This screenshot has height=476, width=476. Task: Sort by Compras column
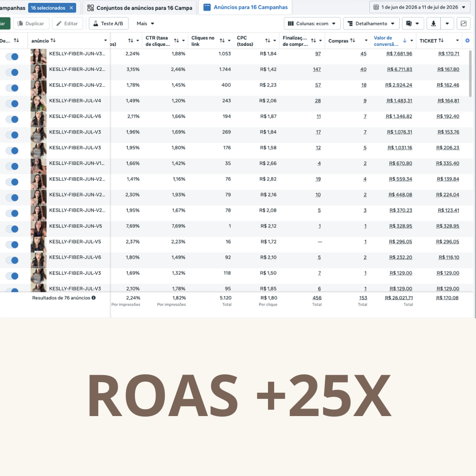353,41
